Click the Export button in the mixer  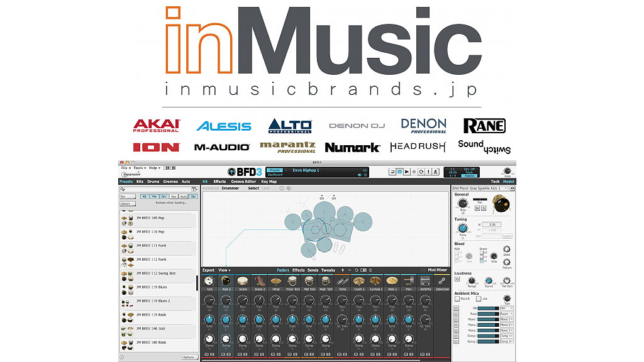tap(208, 270)
